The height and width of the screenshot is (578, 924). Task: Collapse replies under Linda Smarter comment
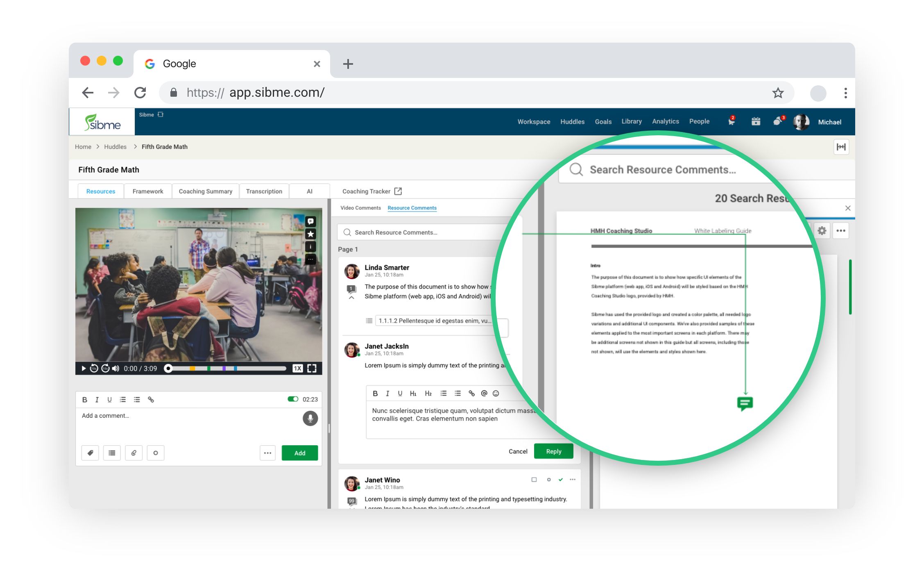point(351,298)
